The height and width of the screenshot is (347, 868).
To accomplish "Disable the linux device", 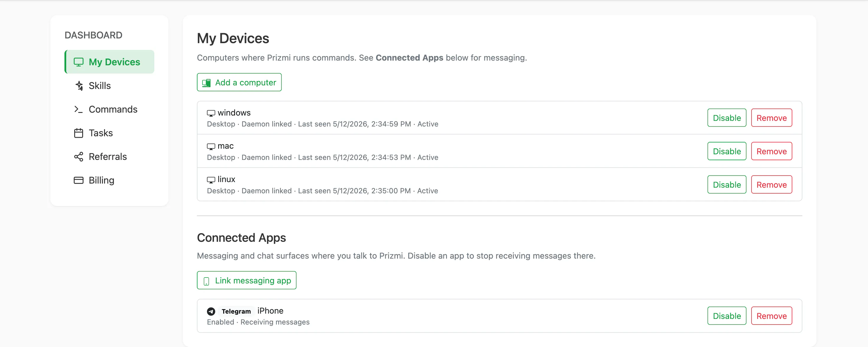I will coord(727,184).
